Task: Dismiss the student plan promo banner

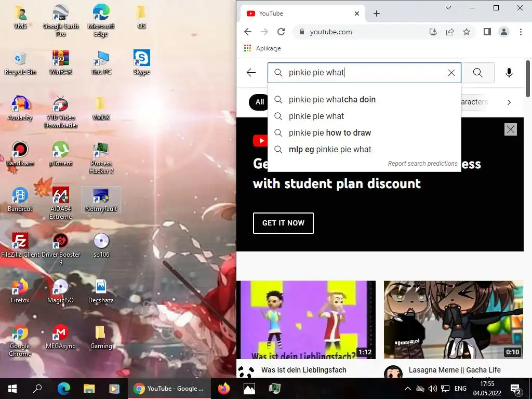Action: (x=511, y=129)
